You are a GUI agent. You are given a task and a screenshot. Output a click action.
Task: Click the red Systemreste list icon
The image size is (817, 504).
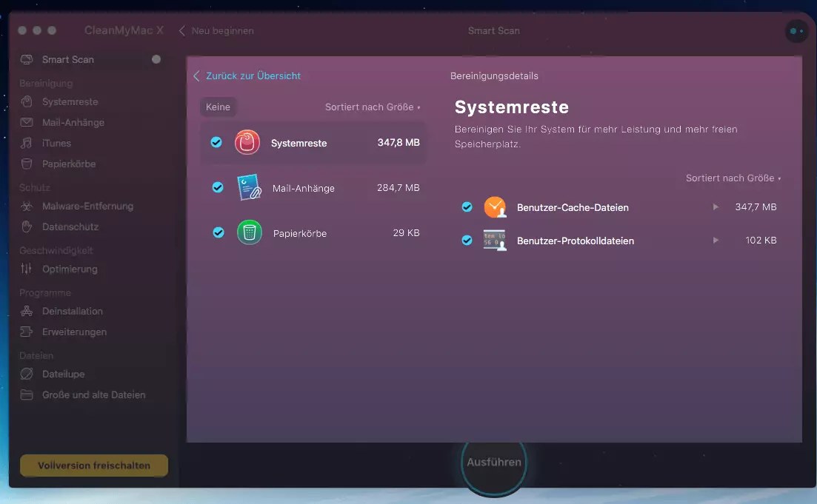tap(247, 142)
